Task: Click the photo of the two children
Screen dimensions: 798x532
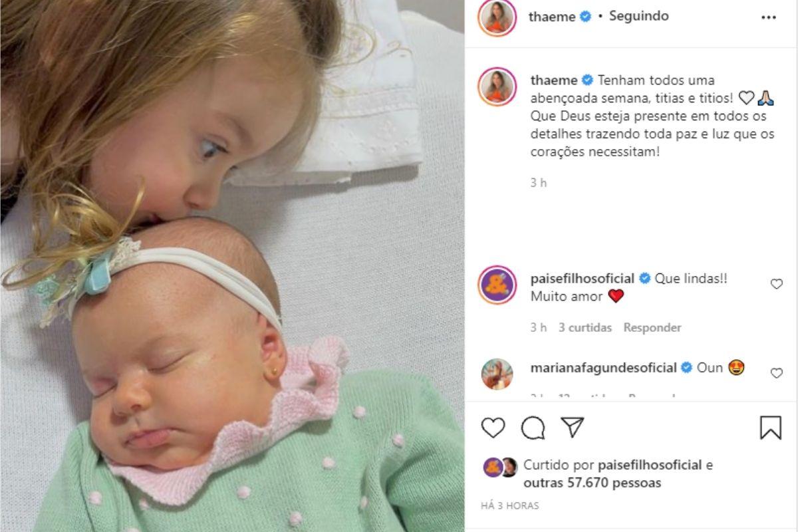Action: tap(232, 266)
